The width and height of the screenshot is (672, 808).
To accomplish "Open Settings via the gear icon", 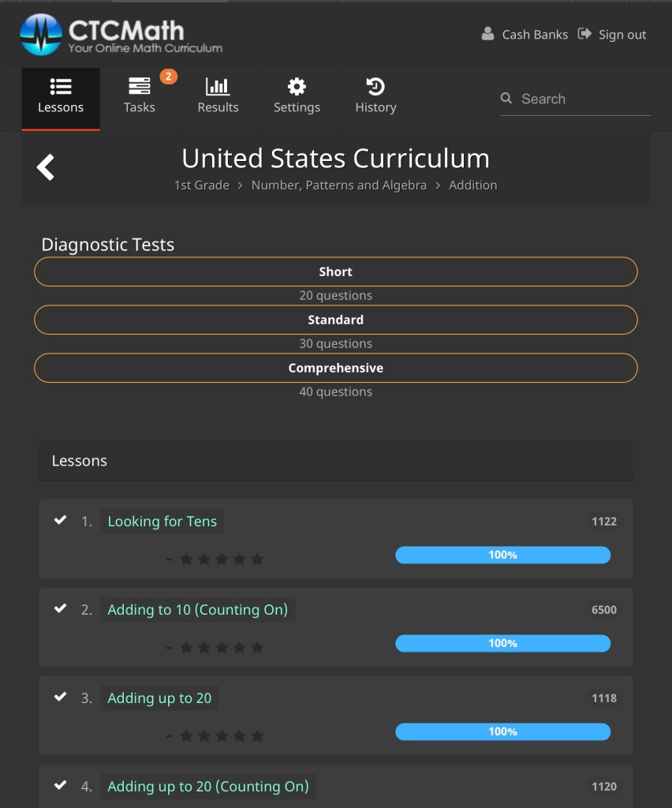I will point(297,87).
